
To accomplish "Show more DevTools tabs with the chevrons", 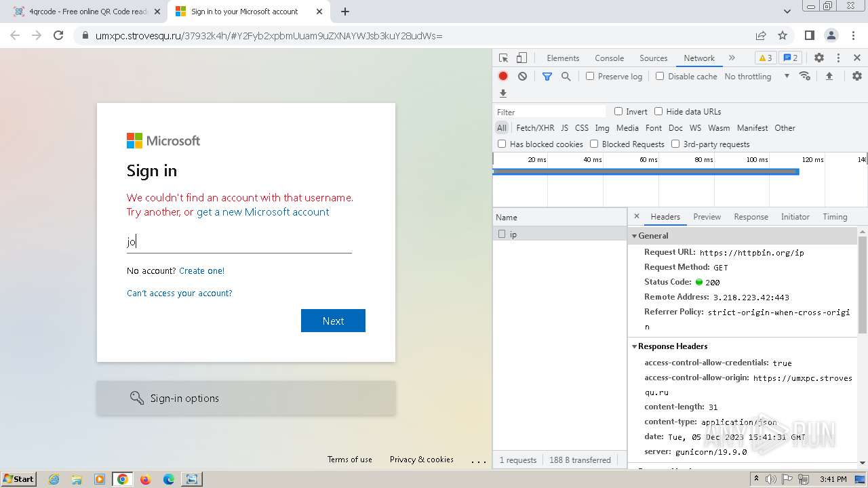I will (732, 58).
